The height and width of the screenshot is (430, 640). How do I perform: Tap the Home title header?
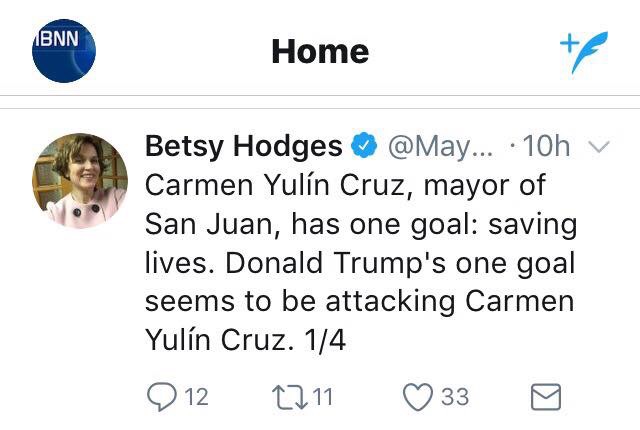pyautogui.click(x=320, y=51)
